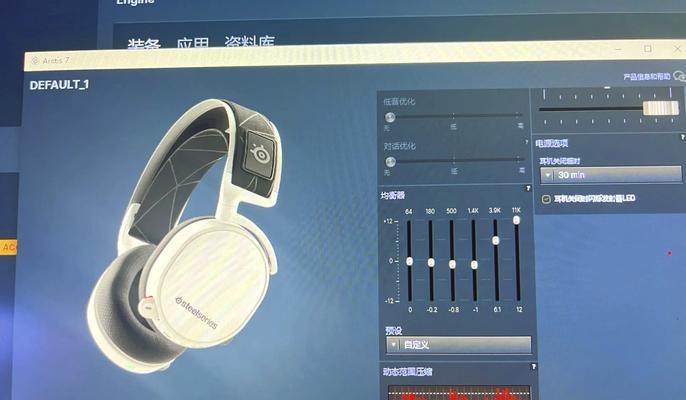Switch to the 应用 tab in Engine window
686x400 pixels.
pos(193,44)
